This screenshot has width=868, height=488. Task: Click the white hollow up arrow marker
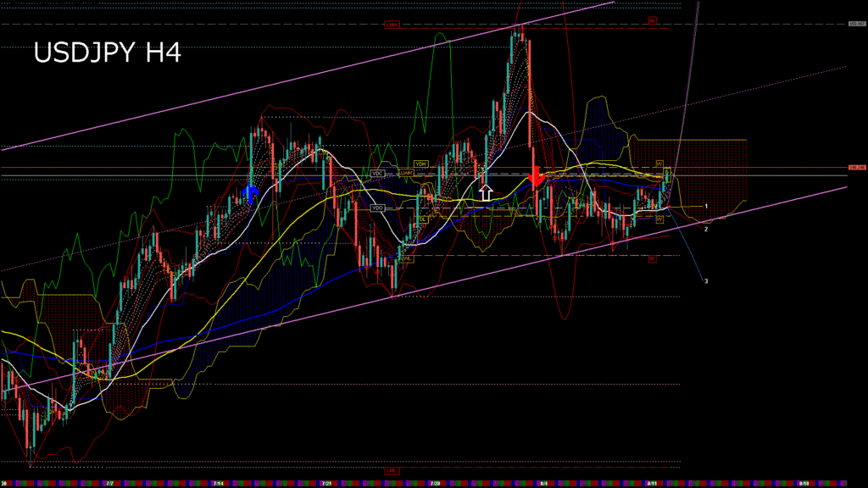(x=485, y=192)
